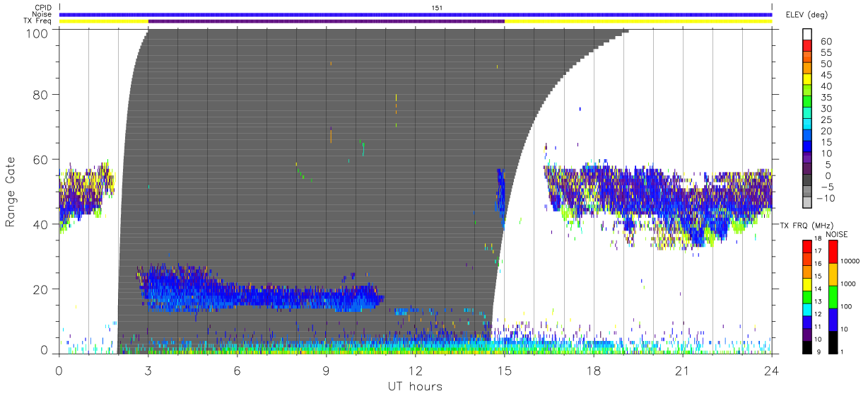The height and width of the screenshot is (401, 868).
Task: Click the '18' tick on UT hours axis
Action: pos(594,371)
